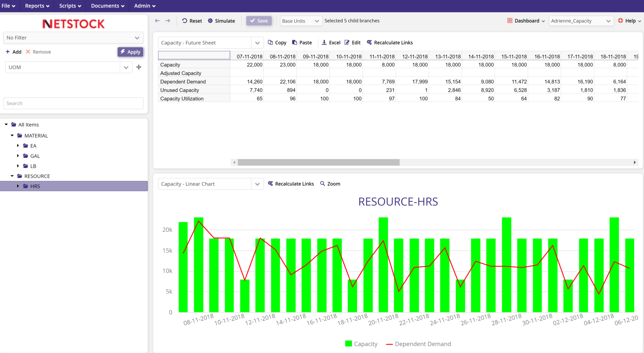Zoom the Capacity linear chart
The image size is (644, 353).
[330, 184]
